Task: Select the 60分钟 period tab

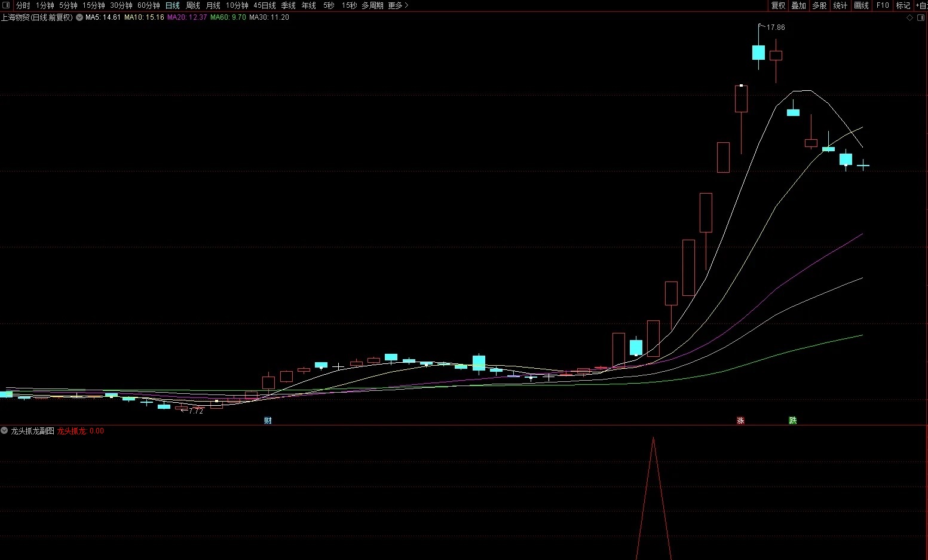Action: pyautogui.click(x=149, y=5)
